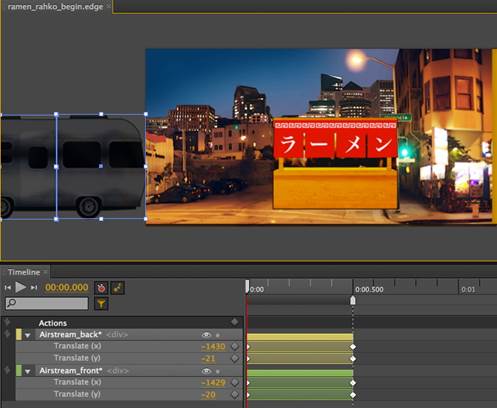497x408 pixels.
Task: Toggle the Auto-Transition mode icon
Action: [x=118, y=288]
